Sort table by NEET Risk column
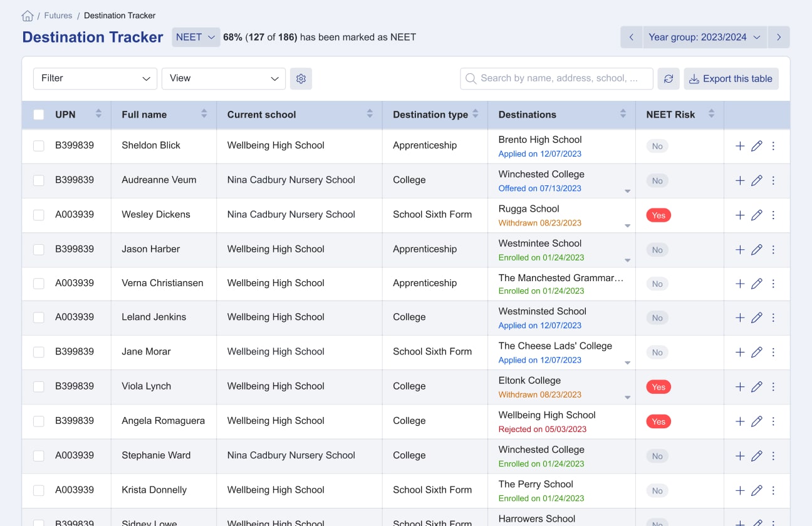812x526 pixels. tap(711, 114)
